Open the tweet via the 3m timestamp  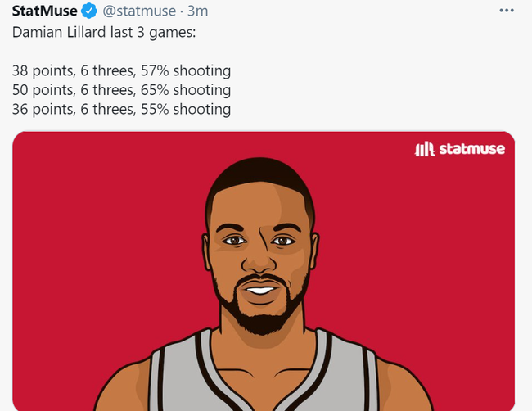196,11
